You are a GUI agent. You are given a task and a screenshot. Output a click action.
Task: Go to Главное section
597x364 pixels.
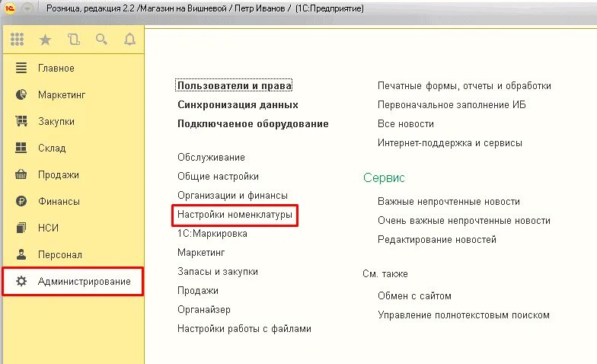56,69
